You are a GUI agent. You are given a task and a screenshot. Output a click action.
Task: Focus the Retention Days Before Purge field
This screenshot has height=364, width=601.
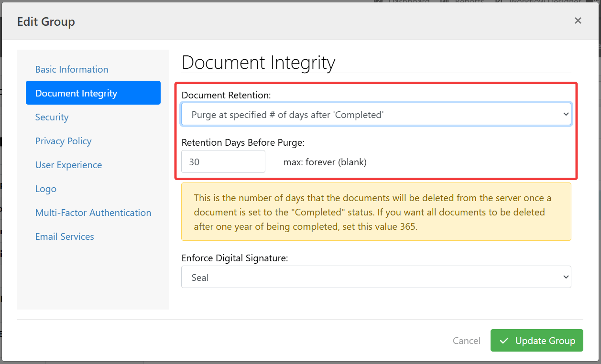tap(223, 162)
